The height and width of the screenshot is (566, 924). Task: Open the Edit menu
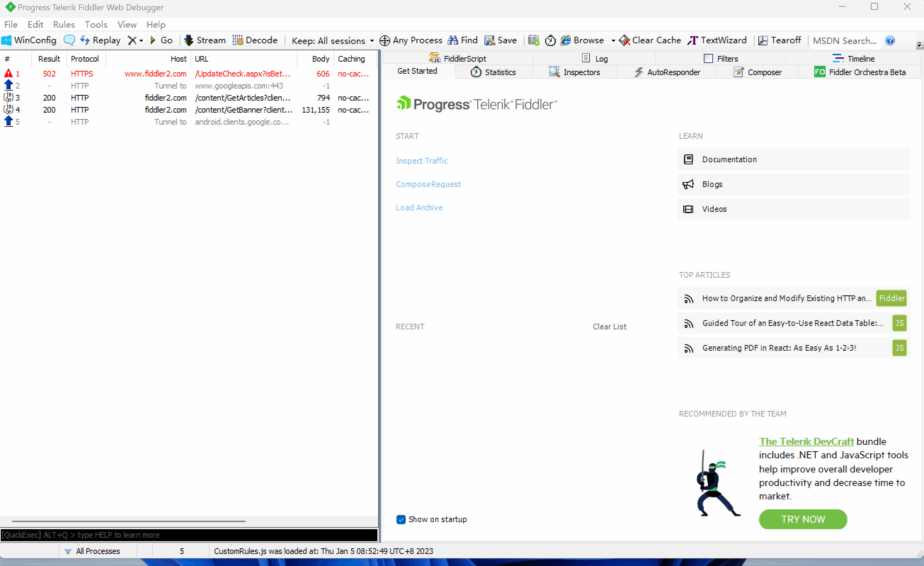click(x=35, y=24)
